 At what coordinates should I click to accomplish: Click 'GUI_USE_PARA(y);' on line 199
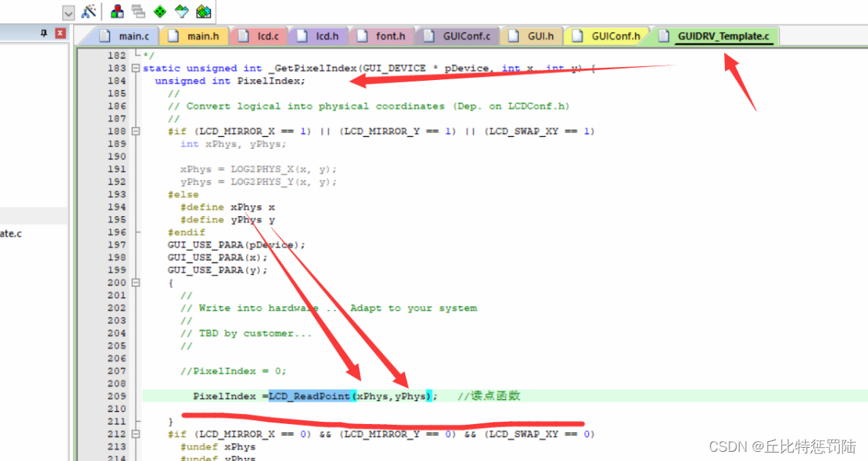[218, 270]
